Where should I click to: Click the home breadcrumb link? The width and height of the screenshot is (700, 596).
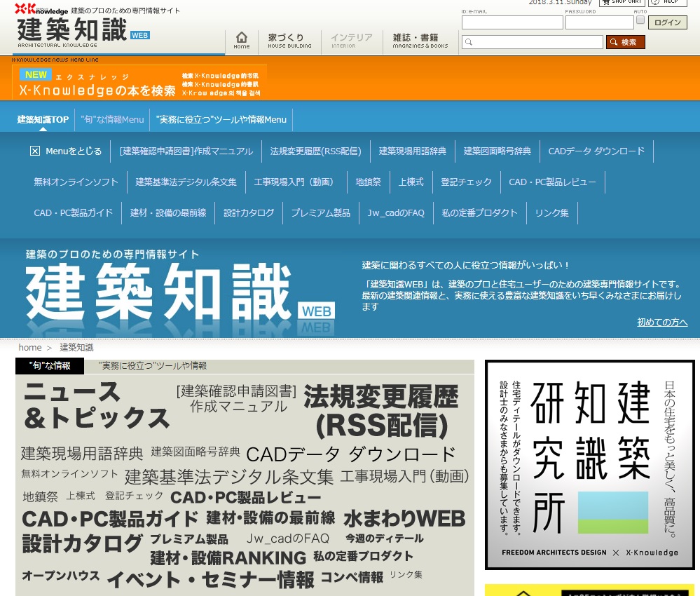[x=30, y=348]
